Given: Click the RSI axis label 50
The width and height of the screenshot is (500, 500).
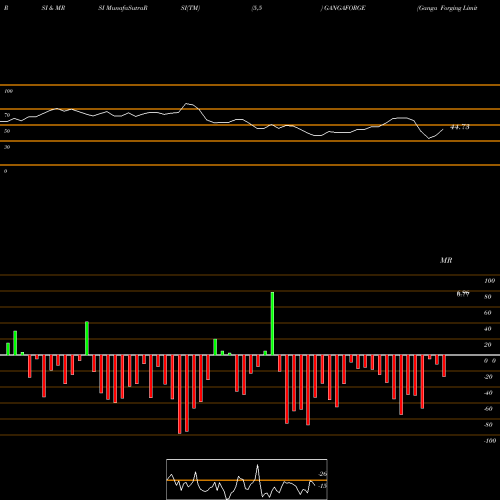Looking at the screenshot, I should tap(7, 131).
